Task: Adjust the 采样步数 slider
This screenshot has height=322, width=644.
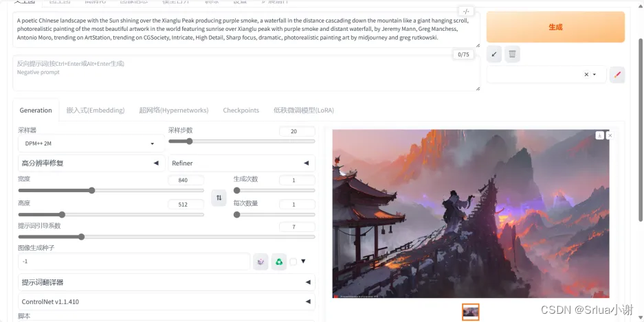Action: pyautogui.click(x=241, y=141)
